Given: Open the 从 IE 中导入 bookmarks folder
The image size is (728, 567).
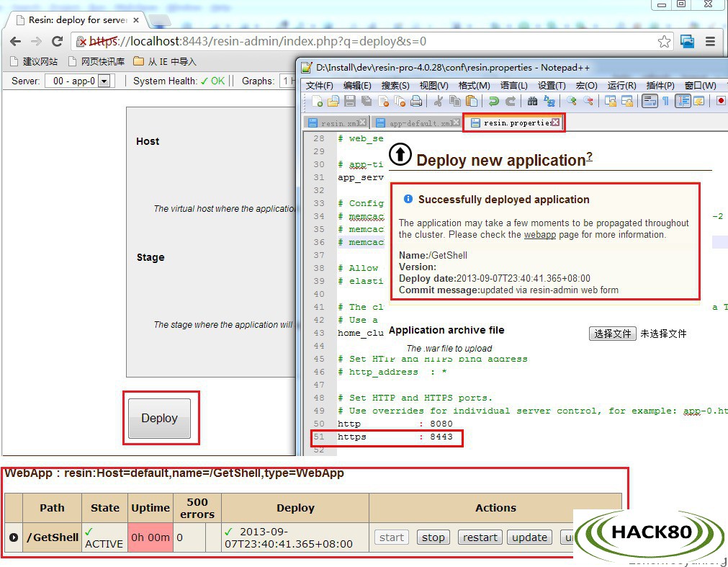Looking at the screenshot, I should click(165, 62).
